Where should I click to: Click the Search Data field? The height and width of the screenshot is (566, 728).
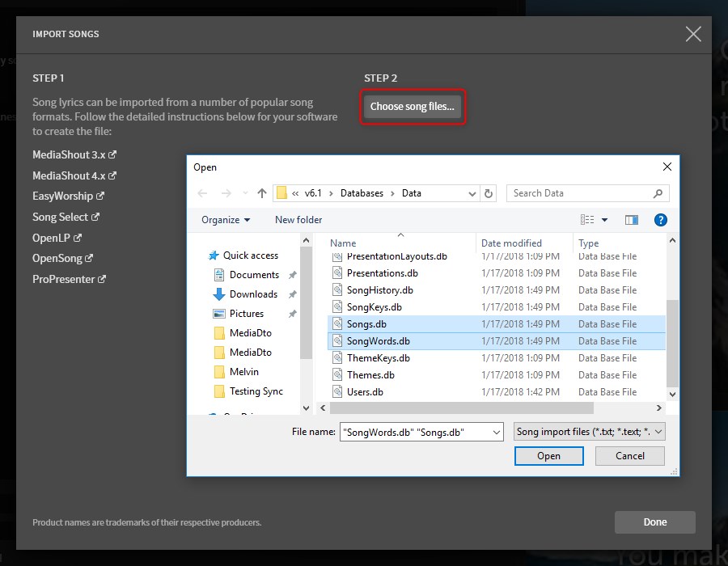click(588, 193)
